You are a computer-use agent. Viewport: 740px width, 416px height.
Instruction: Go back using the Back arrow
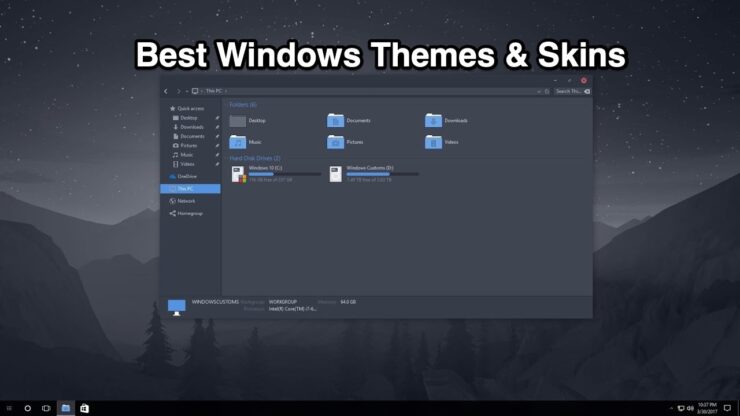click(166, 91)
